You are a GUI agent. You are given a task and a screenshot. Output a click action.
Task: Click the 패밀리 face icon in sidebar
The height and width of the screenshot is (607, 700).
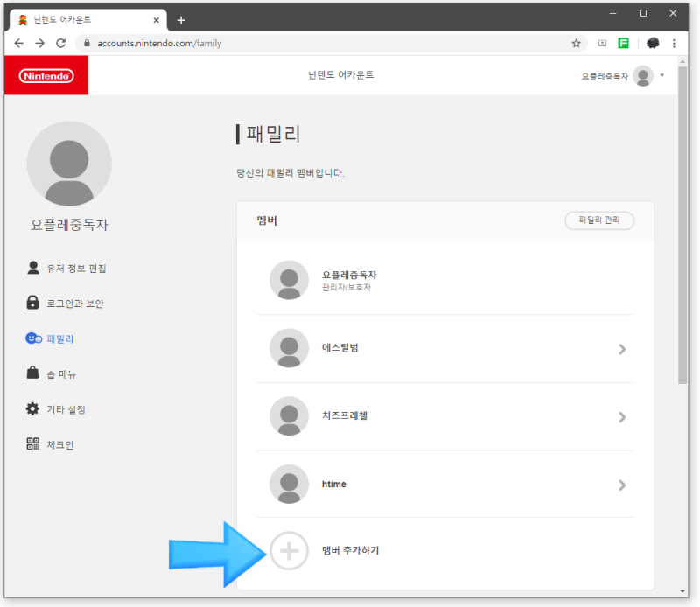tap(32, 339)
